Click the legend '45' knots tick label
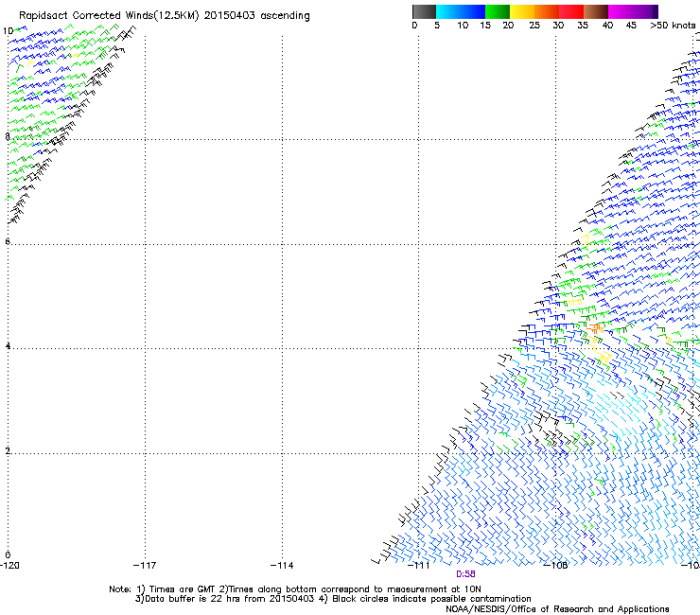This screenshot has width=700, height=615. tap(631, 26)
